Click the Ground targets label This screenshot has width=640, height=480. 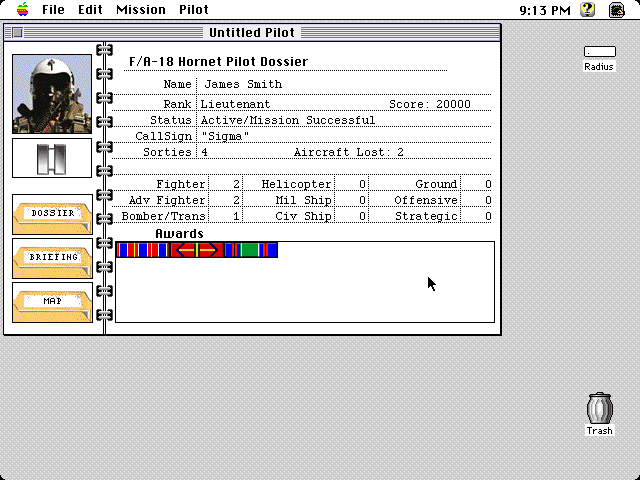point(436,184)
